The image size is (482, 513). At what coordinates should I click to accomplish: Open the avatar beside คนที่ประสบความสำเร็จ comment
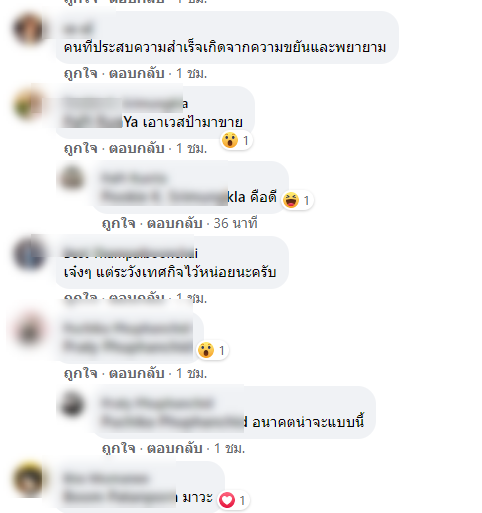[29, 29]
